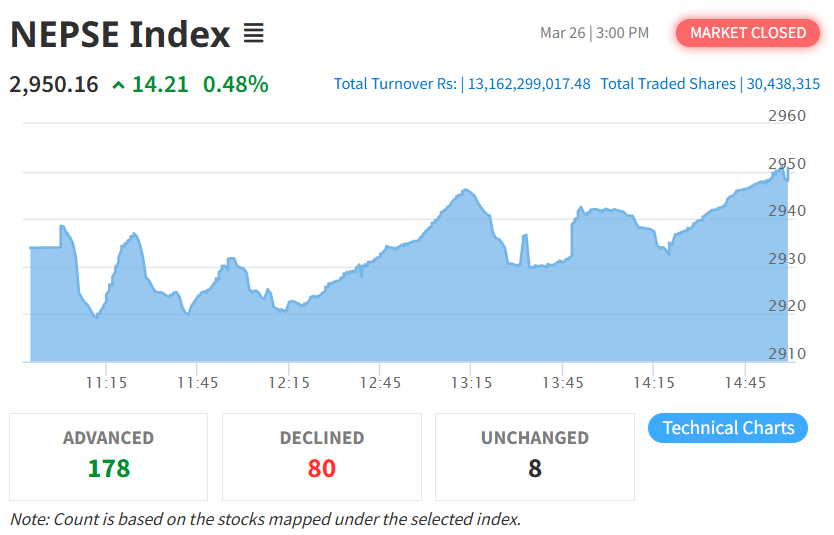Click the current index value 2,950.16
The width and height of the screenshot is (834, 535).
[x=54, y=84]
